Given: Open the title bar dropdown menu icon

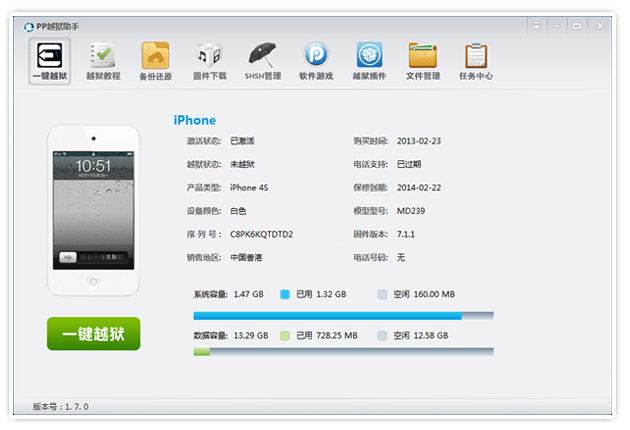Looking at the screenshot, I should click(x=536, y=26).
